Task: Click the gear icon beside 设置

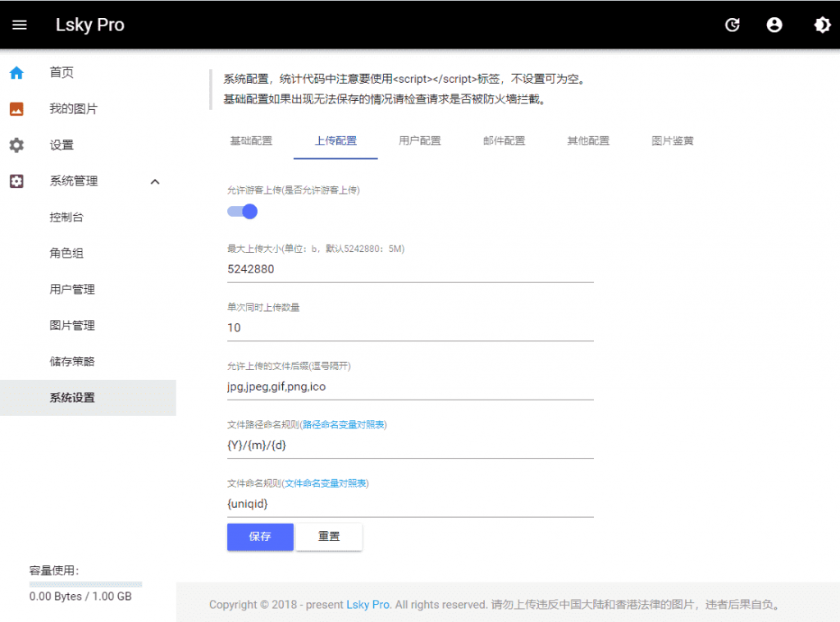Action: tap(16, 144)
